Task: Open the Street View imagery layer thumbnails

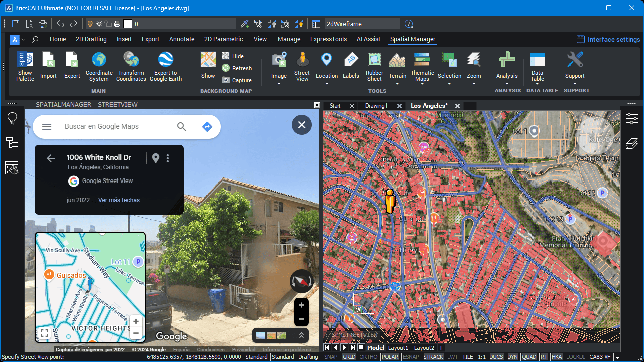Action: 271,335
